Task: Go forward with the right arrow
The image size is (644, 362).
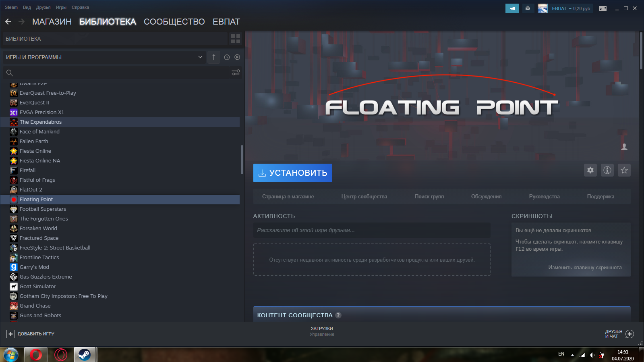Action: tap(22, 22)
